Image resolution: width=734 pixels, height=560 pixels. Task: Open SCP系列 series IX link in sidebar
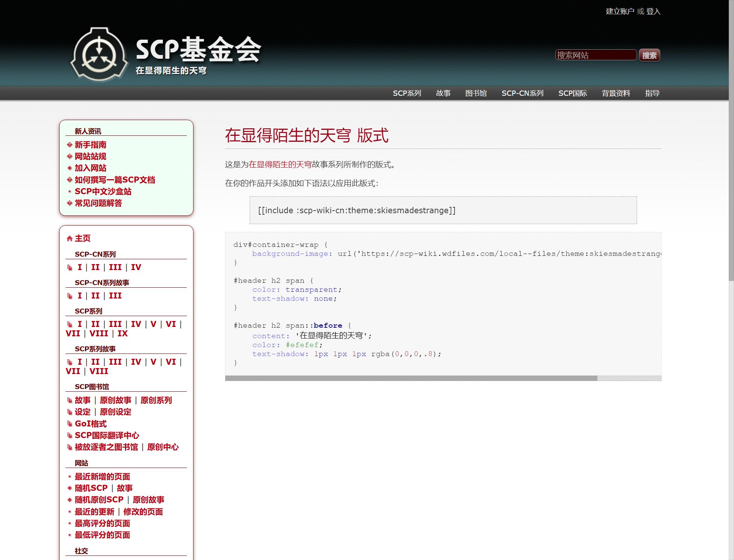click(122, 334)
